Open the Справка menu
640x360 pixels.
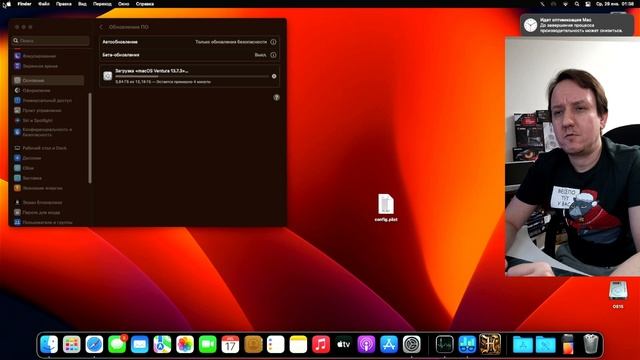(x=145, y=4)
